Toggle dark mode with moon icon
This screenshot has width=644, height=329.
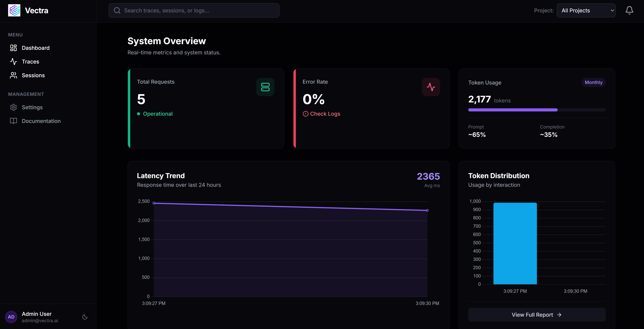click(x=85, y=317)
